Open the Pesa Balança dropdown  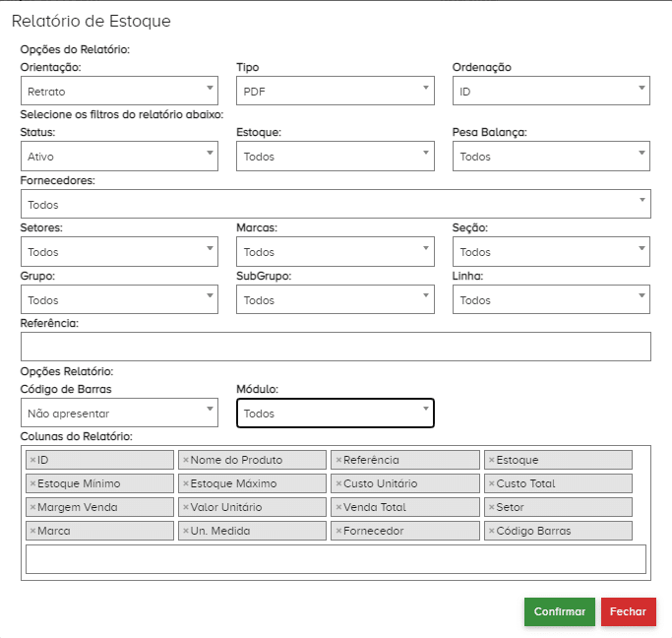point(551,156)
